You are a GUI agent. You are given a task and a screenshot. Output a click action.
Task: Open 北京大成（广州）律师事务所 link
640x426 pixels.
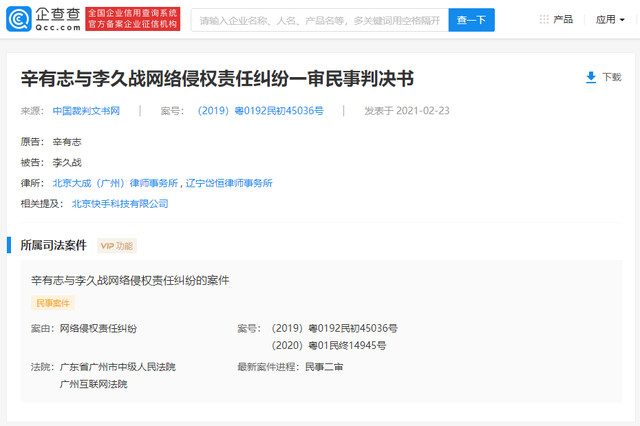[x=116, y=183]
